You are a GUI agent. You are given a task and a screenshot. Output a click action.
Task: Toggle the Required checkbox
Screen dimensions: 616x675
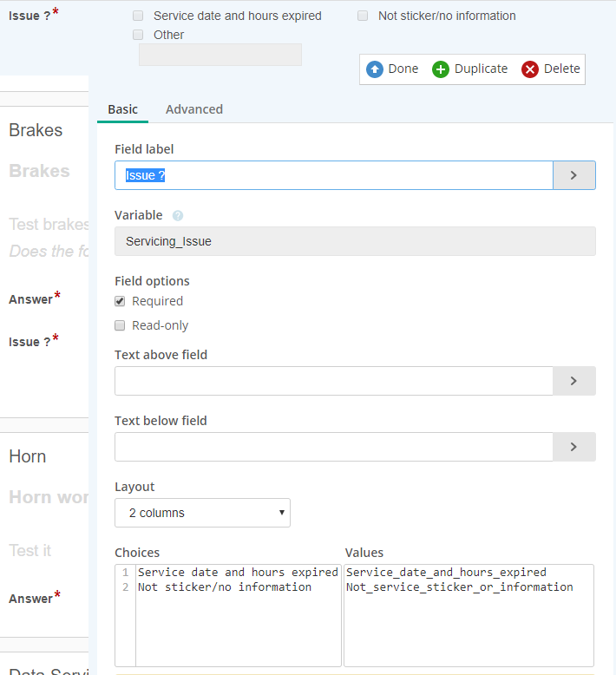[x=121, y=301]
